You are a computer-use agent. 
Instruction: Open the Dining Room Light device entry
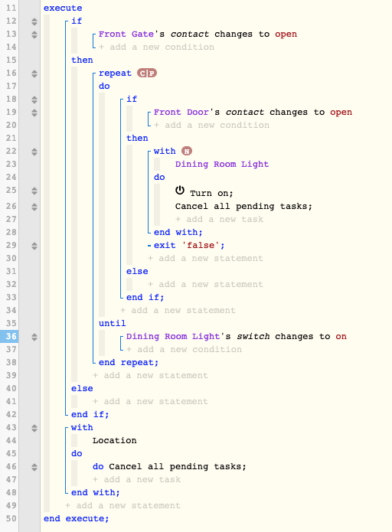(x=222, y=165)
